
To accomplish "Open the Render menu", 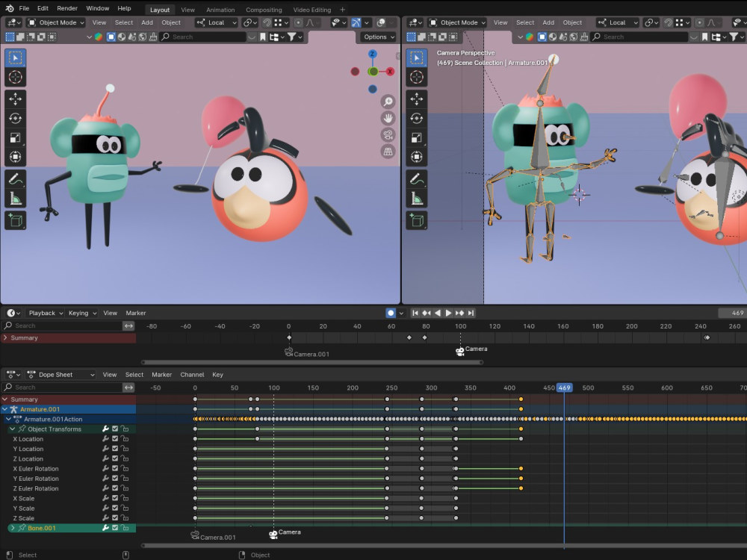I will point(67,8).
